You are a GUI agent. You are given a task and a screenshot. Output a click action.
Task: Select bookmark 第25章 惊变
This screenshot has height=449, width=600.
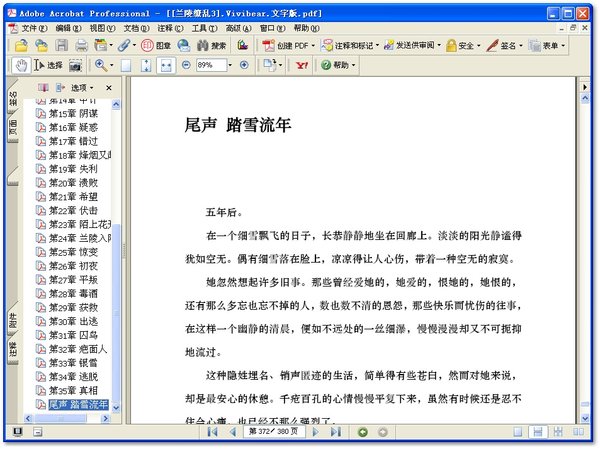click(x=73, y=252)
